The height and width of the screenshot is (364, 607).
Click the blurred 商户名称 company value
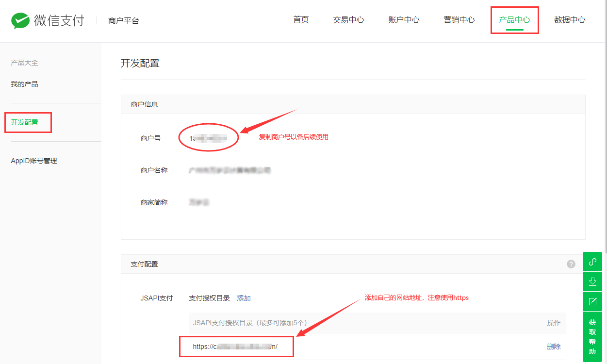click(x=230, y=170)
